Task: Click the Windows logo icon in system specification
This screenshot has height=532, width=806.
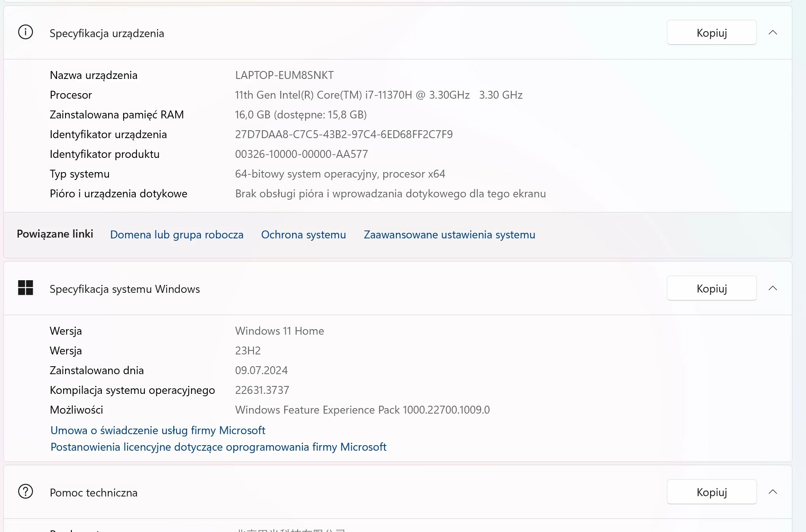Action: [26, 288]
